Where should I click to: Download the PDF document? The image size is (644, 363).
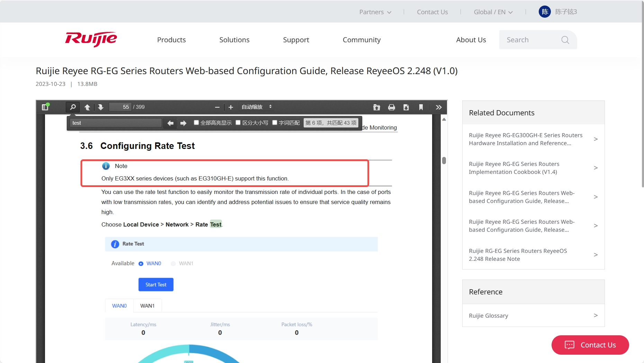point(406,107)
